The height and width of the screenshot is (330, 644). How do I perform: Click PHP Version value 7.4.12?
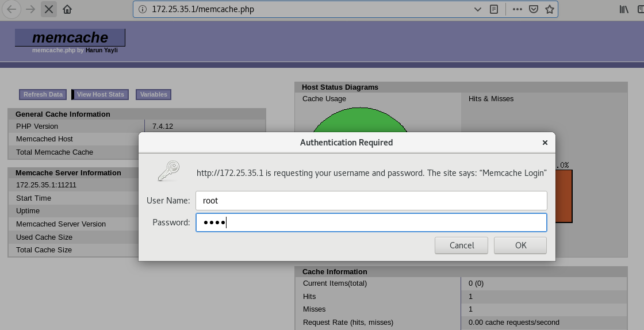163,126
